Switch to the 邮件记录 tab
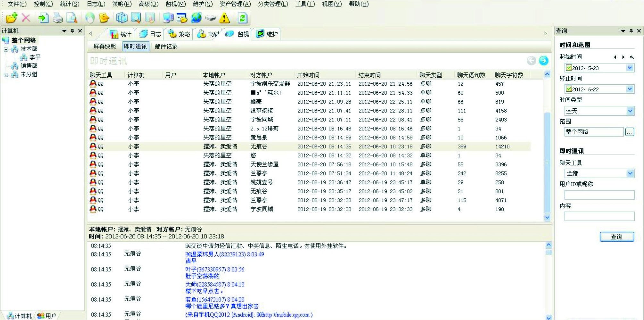This screenshot has height=320, width=644. 166,46
